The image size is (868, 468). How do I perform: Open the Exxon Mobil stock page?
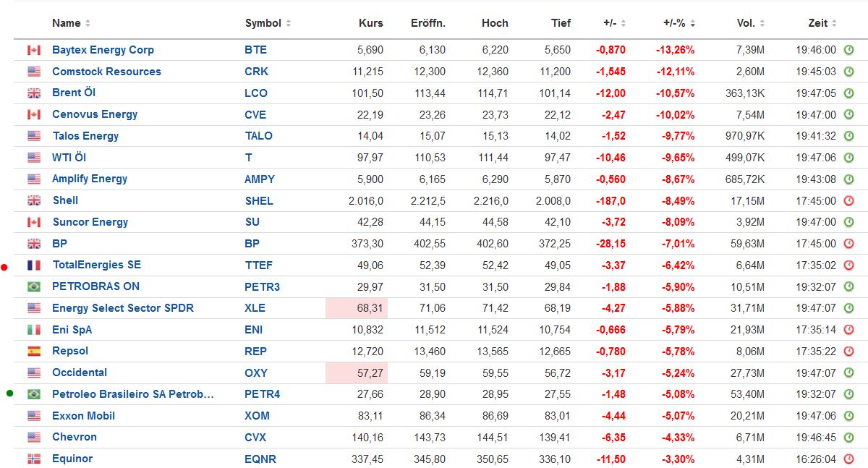83,416
